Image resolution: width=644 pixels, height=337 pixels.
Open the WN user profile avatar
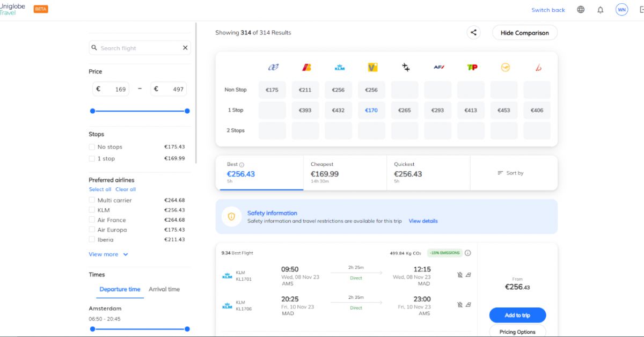coord(621,10)
